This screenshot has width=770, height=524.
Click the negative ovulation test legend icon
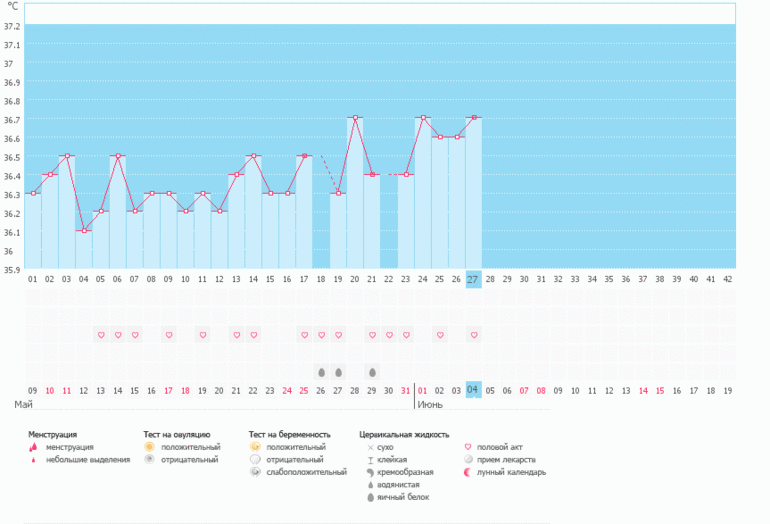pyautogui.click(x=150, y=459)
